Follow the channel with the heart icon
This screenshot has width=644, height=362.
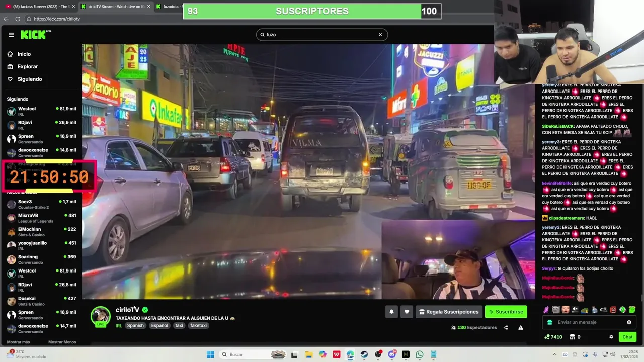click(x=407, y=312)
